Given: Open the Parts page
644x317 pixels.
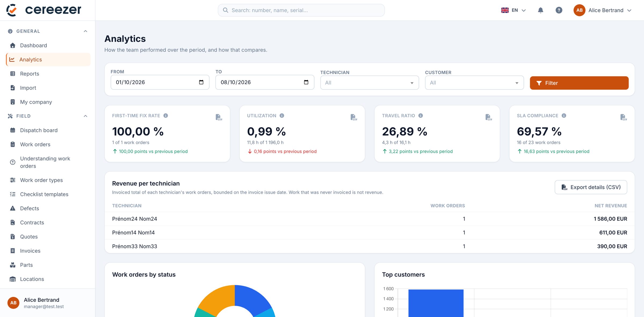Looking at the screenshot, I should [x=48, y=265].
